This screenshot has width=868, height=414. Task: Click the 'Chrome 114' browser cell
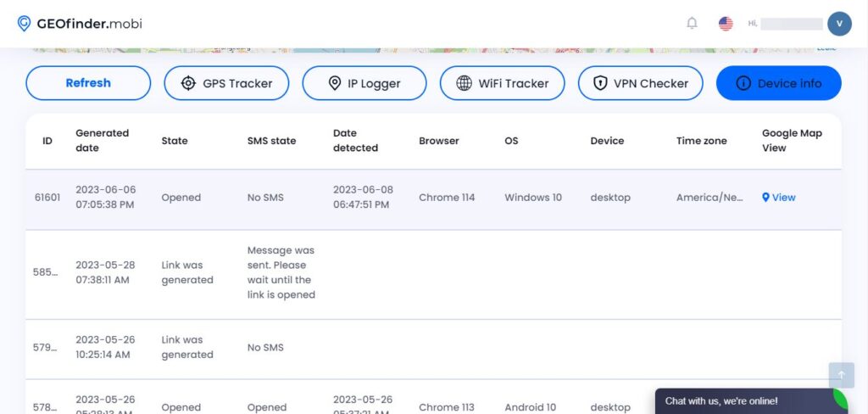tap(447, 198)
